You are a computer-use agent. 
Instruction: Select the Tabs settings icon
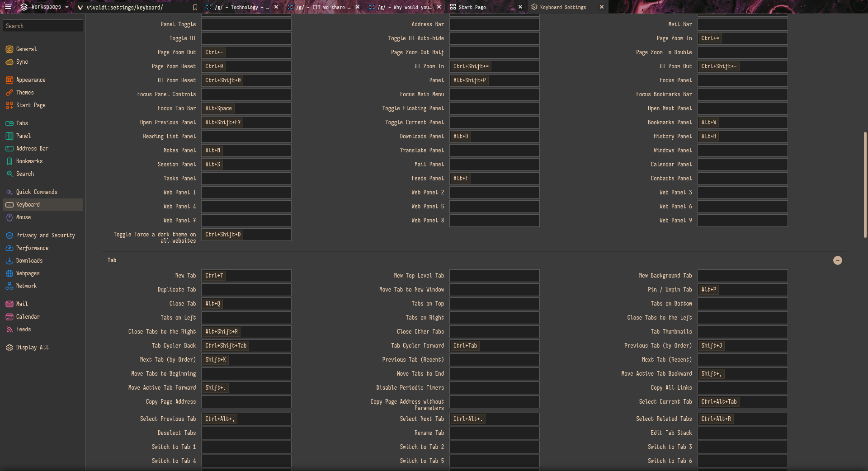click(x=9, y=123)
